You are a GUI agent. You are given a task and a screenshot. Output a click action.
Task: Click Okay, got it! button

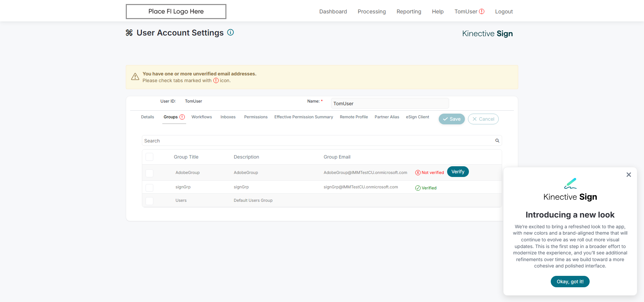pyautogui.click(x=570, y=282)
